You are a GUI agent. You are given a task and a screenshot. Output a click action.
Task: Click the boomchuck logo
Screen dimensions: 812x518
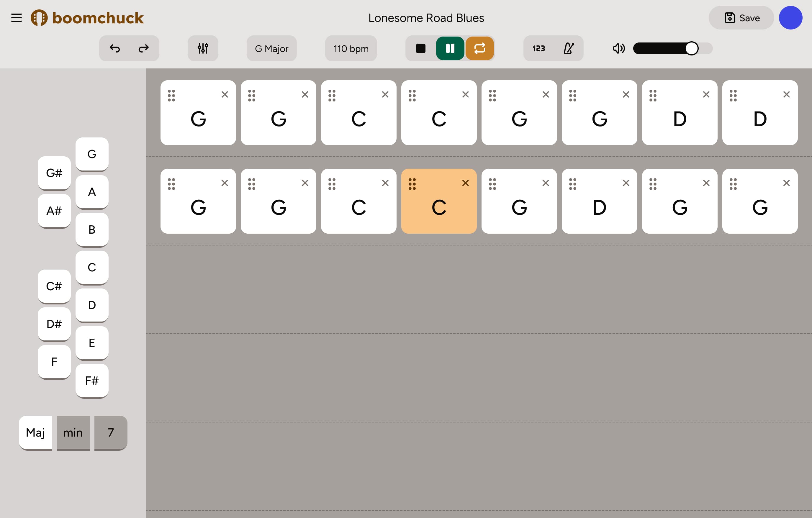[x=88, y=17]
